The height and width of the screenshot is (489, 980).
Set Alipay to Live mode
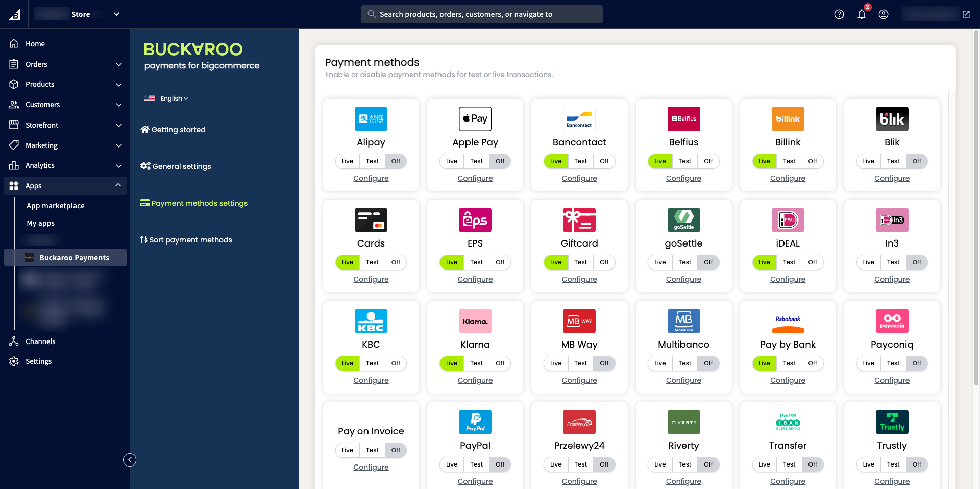pos(348,161)
